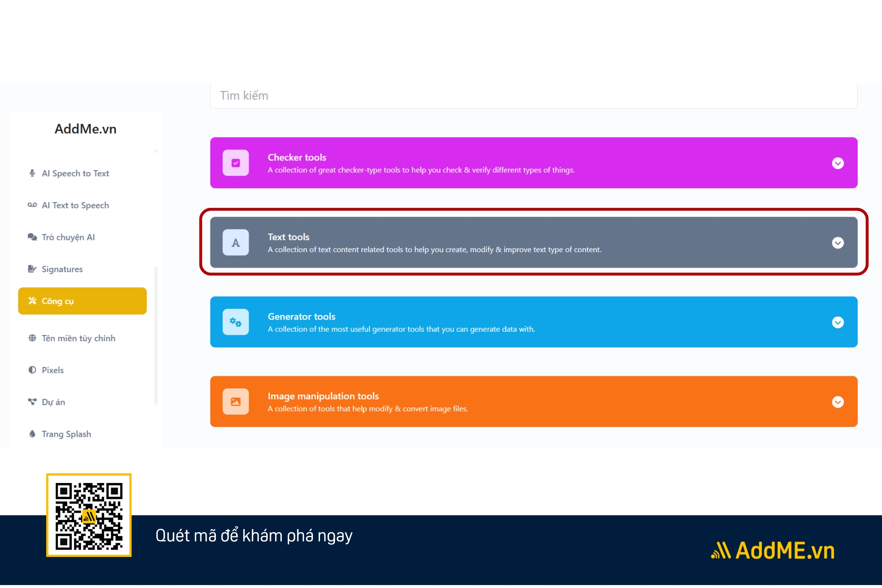
Task: Toggle the Text tools dropdown chevron
Action: pos(838,243)
